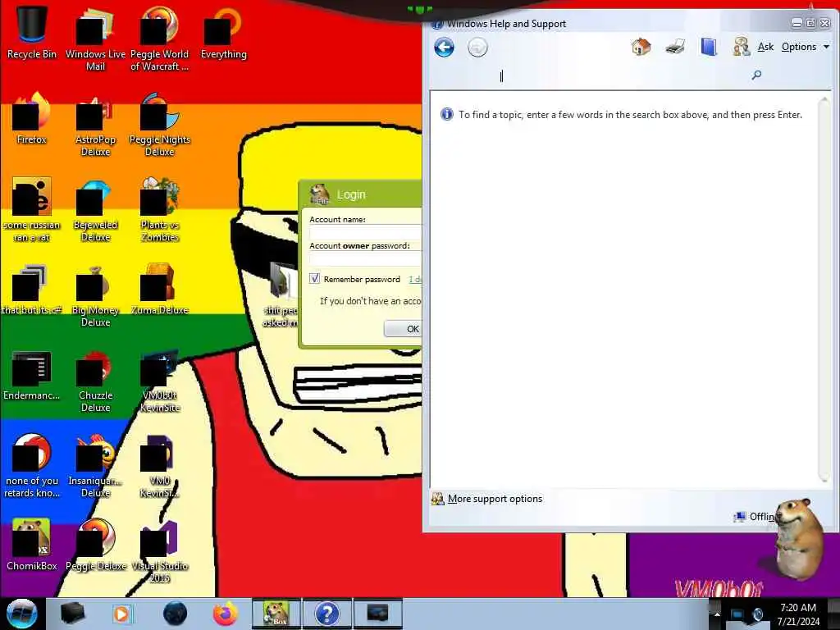
Task: Select Zuma Deluxe desktop icon
Action: pyautogui.click(x=160, y=289)
